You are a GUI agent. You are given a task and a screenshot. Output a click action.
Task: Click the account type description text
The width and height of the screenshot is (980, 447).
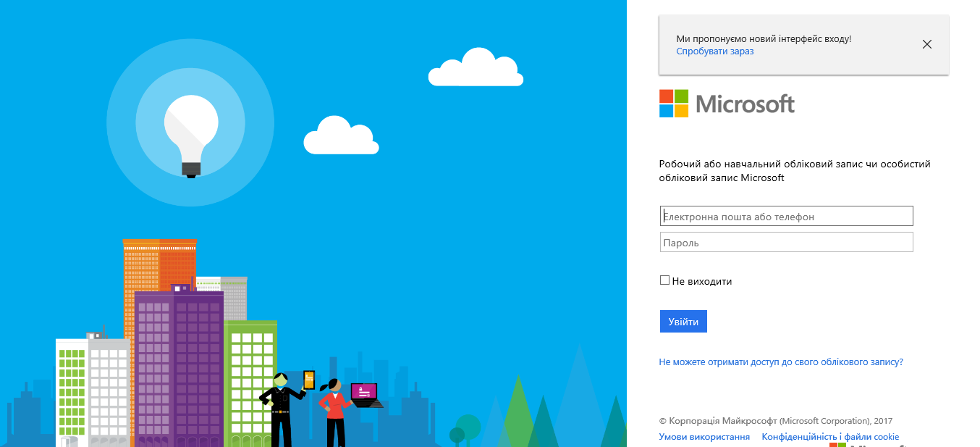795,171
